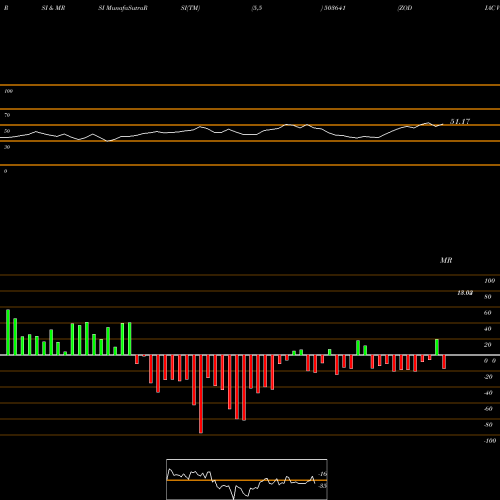
Task: Click RSI axis label 50
Action: pos(7,131)
